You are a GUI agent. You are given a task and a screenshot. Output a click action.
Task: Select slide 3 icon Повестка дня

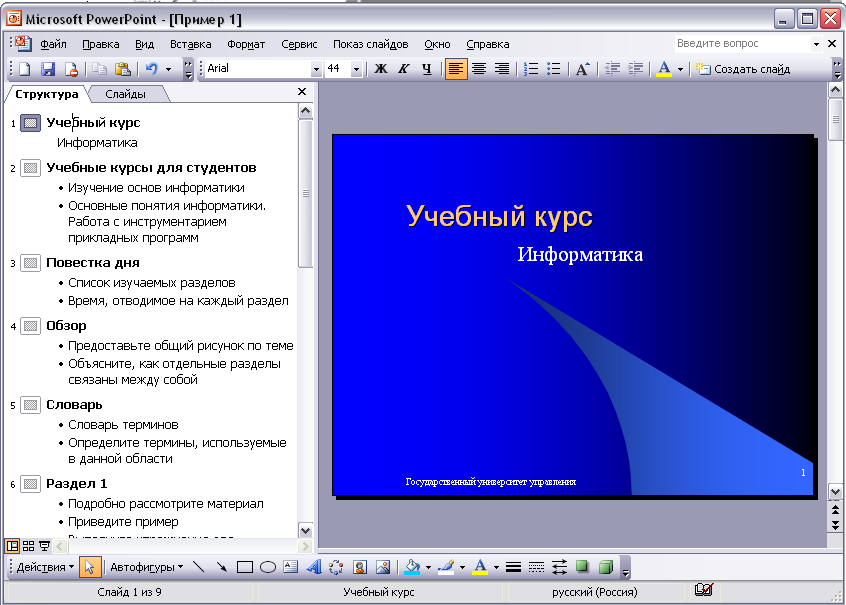click(30, 263)
